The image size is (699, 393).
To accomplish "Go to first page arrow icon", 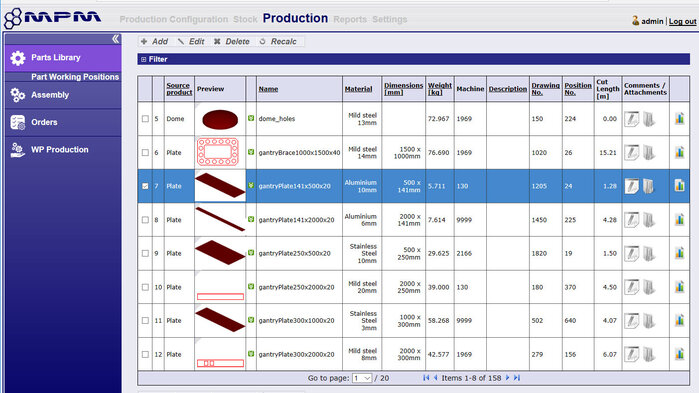I will 426,378.
